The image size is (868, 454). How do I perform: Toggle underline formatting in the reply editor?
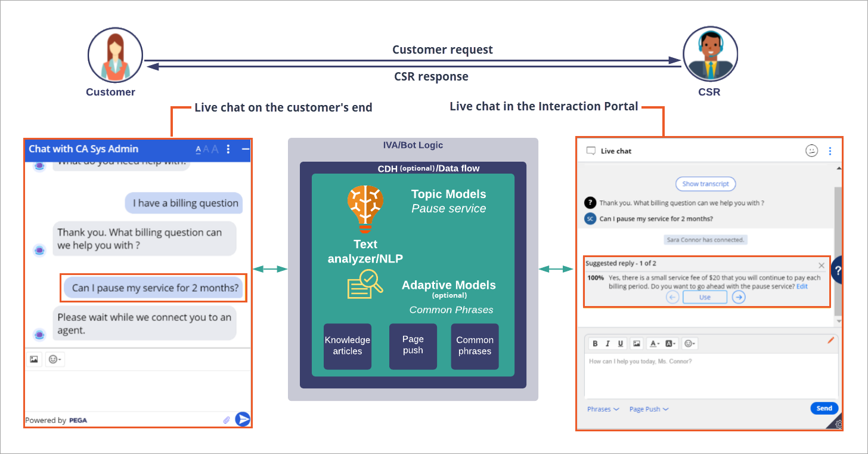click(621, 344)
